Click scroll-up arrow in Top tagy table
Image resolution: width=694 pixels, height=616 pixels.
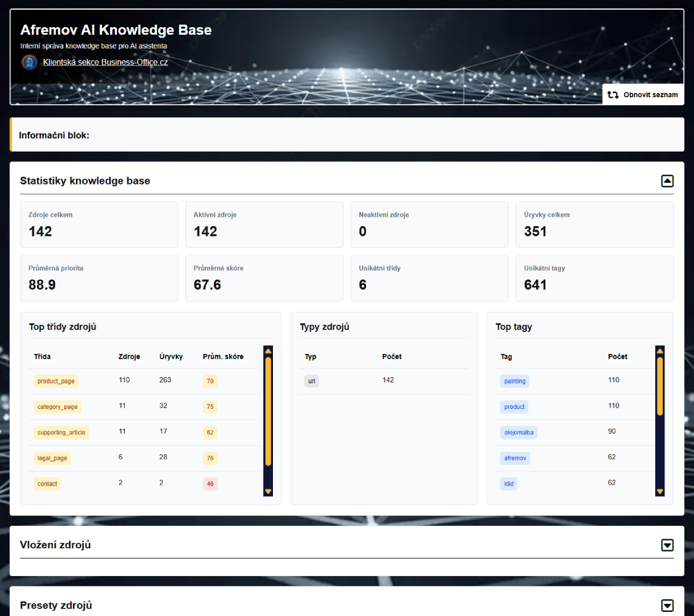click(660, 350)
